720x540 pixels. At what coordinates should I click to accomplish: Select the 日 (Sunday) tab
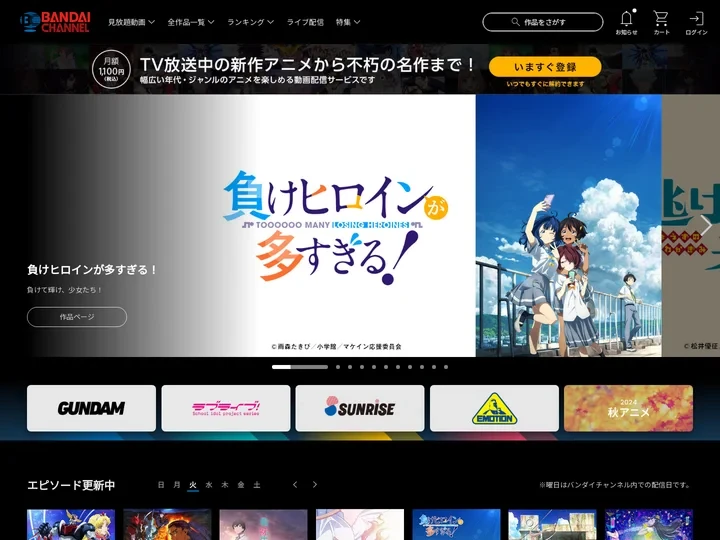click(x=161, y=485)
